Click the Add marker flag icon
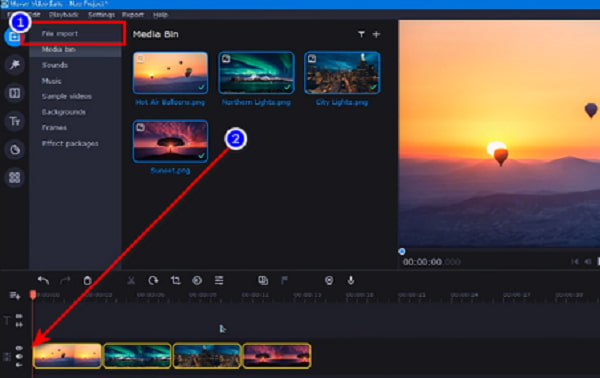The height and width of the screenshot is (378, 600). [284, 280]
